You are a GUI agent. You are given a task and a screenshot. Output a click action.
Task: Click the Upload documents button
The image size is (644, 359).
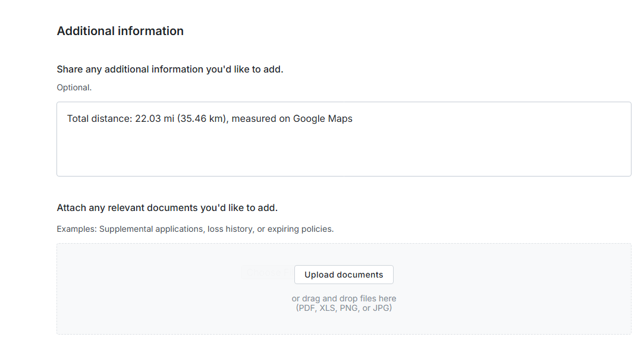click(344, 275)
